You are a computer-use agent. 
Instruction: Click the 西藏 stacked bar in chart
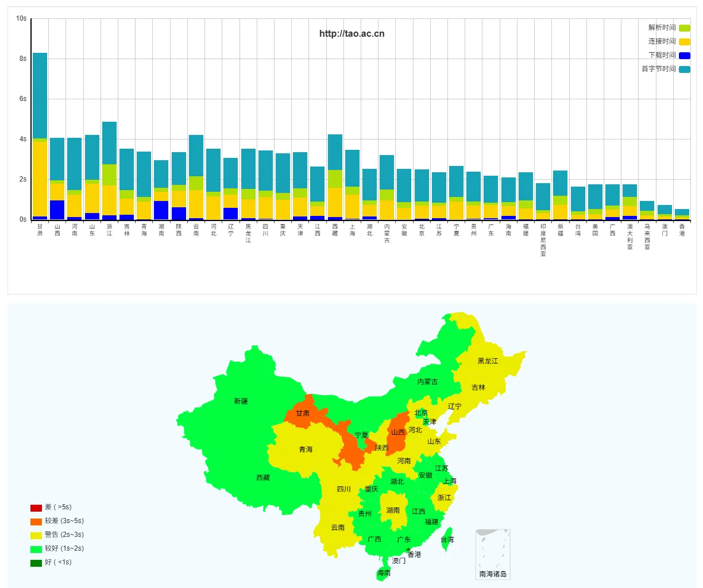point(335,172)
